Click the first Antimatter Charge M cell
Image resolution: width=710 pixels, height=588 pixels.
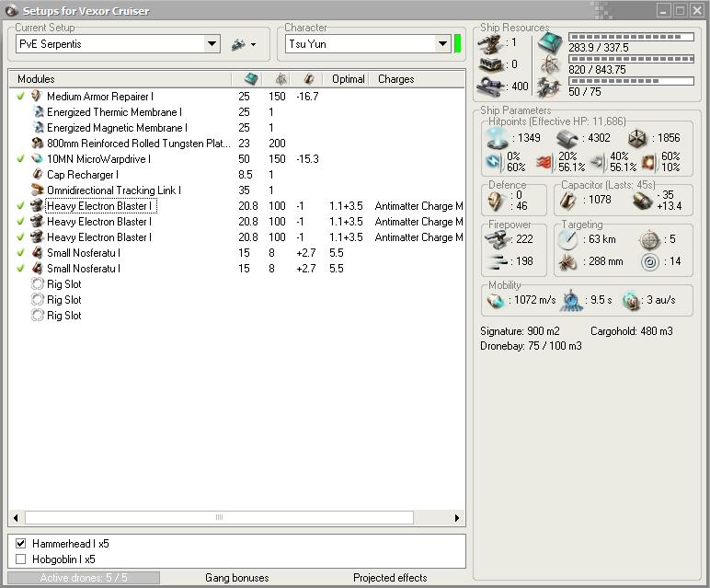pos(418,206)
